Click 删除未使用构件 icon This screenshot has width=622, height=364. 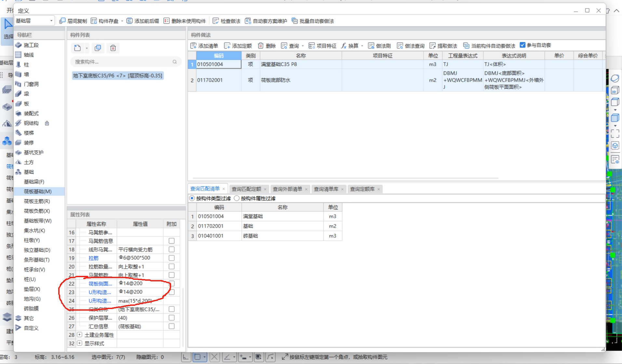point(167,21)
